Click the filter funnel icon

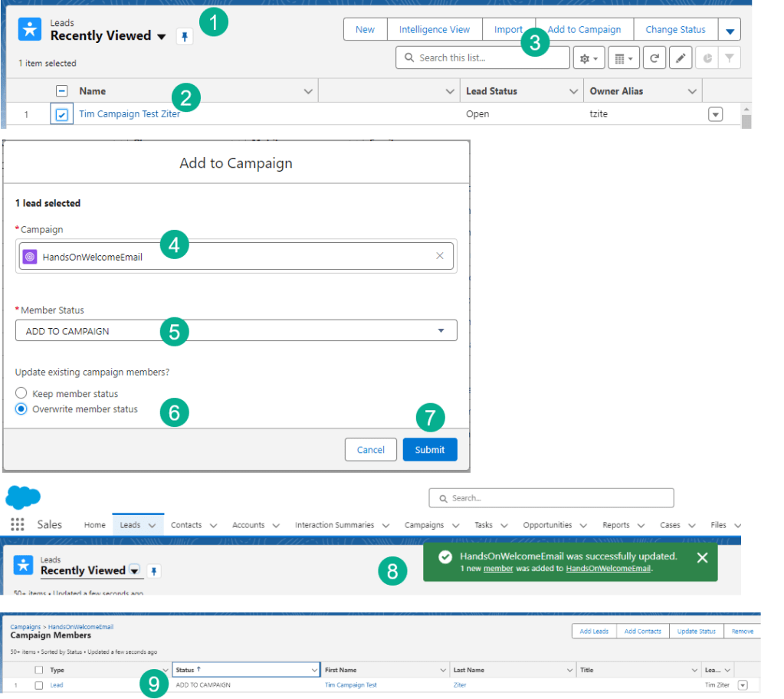[730, 58]
